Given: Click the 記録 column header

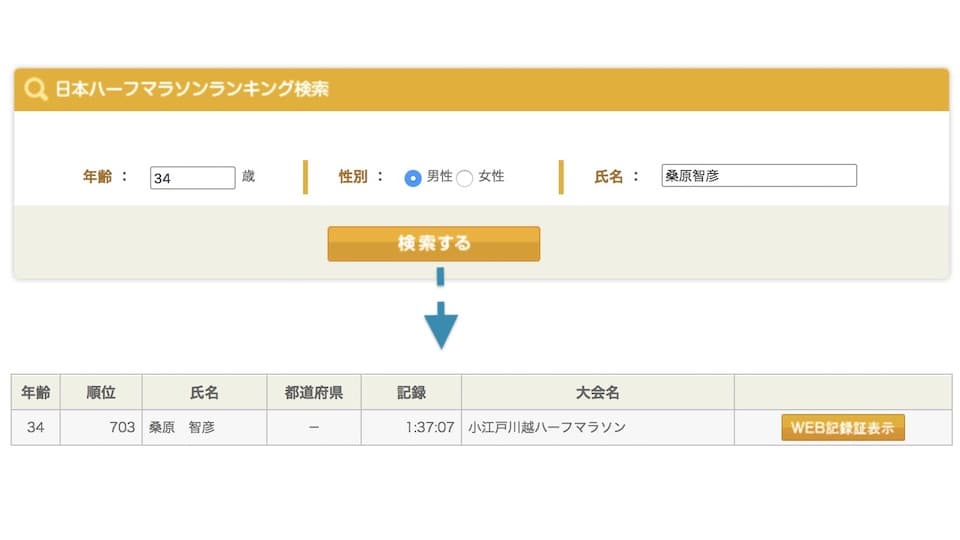Looking at the screenshot, I should click(x=411, y=392).
